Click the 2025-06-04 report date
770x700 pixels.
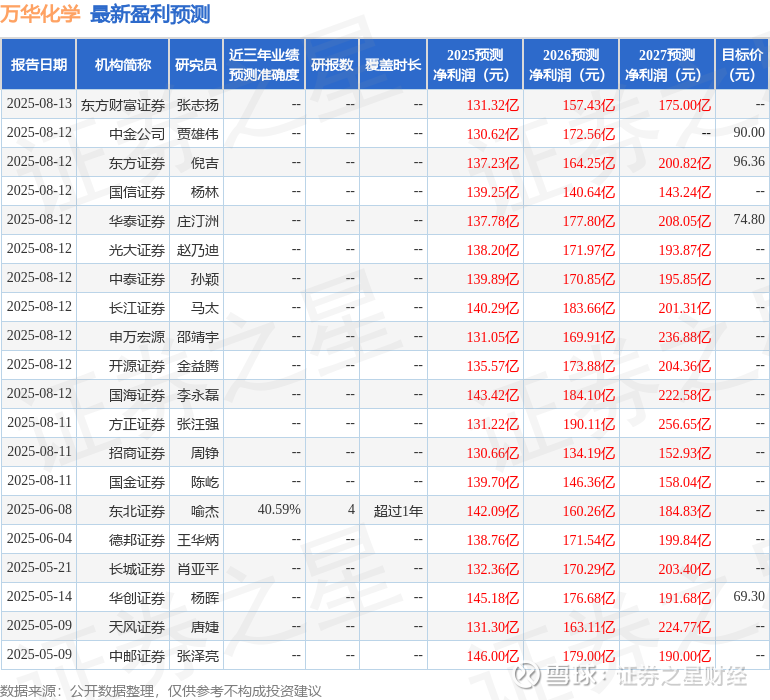pyautogui.click(x=39, y=538)
